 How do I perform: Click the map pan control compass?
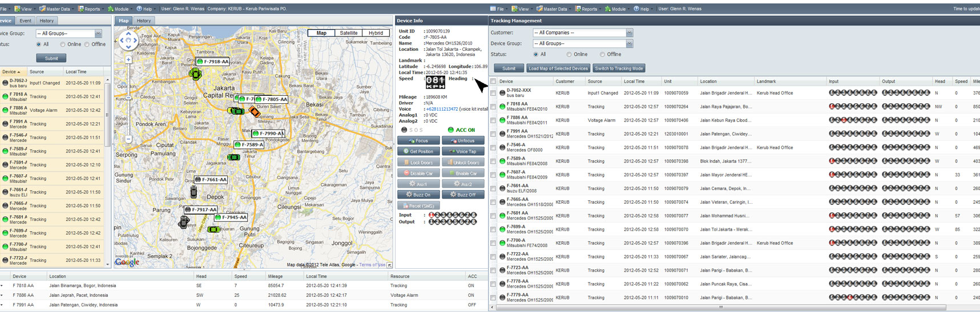128,40
